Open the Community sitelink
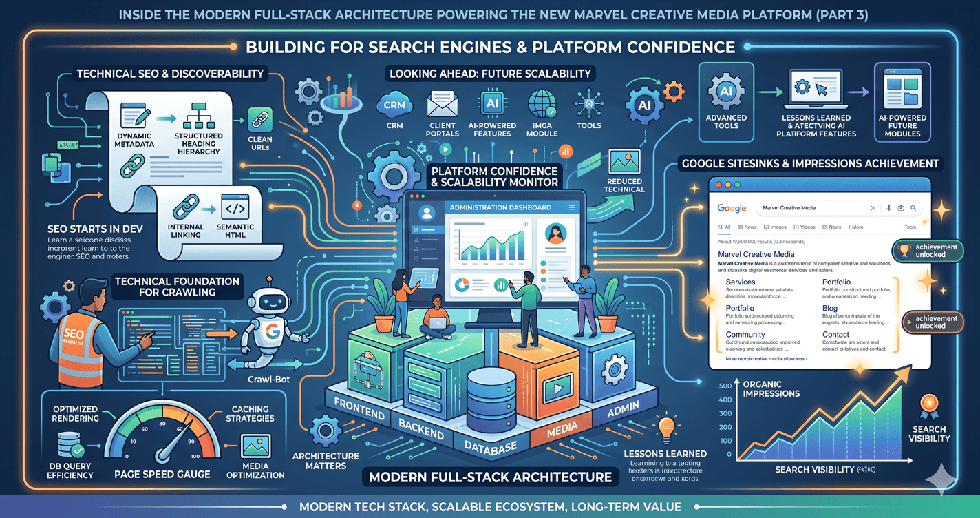Viewport: 980px width, 518px height. click(745, 335)
